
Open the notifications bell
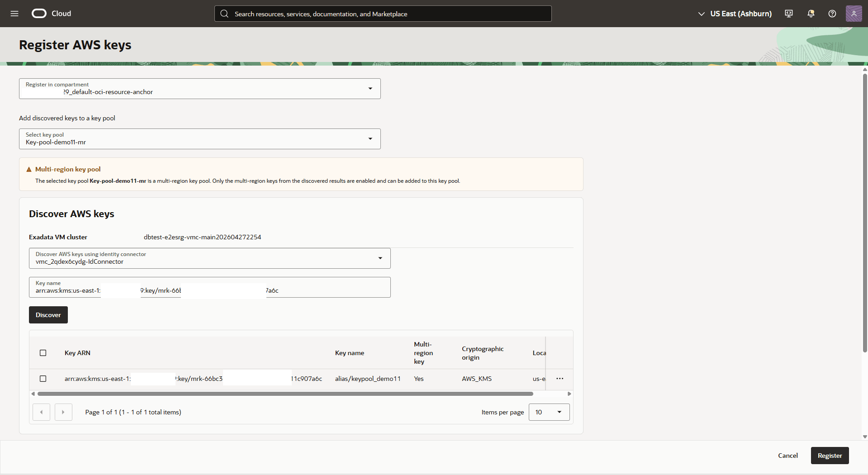tap(811, 14)
